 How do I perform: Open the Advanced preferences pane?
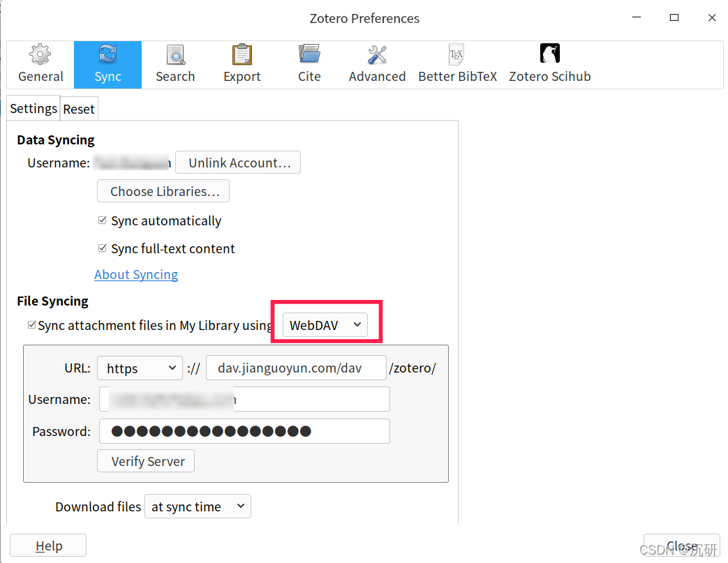[377, 64]
